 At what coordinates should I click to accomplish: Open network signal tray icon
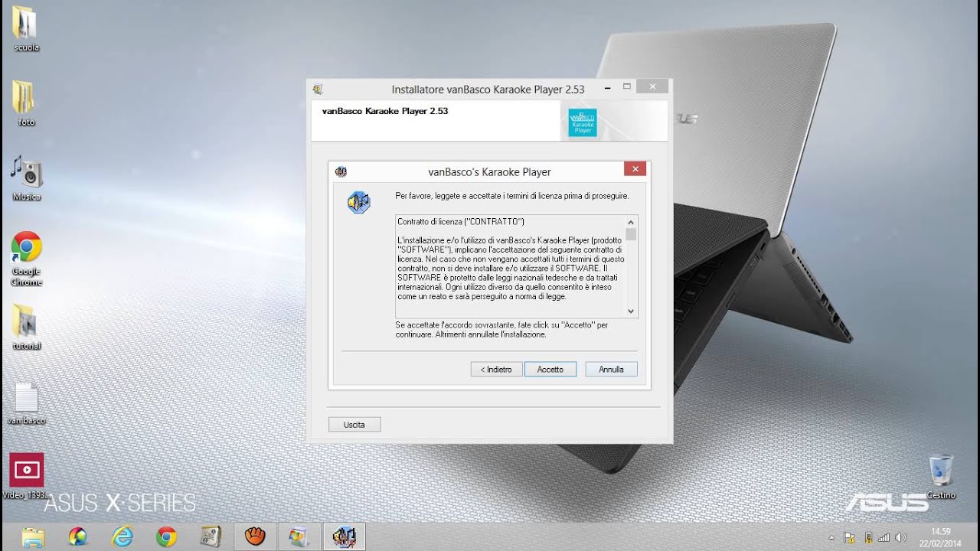coord(884,537)
